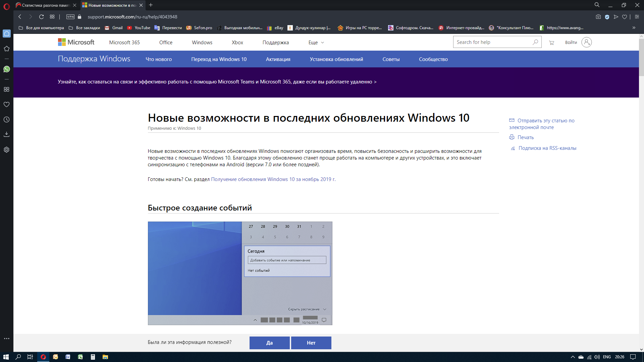Open File Explorer from taskbar

105,357
